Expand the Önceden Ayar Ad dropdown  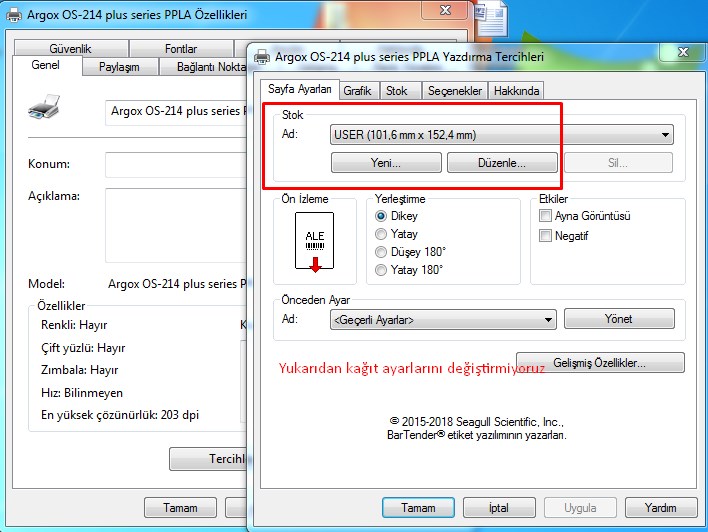click(x=443, y=320)
